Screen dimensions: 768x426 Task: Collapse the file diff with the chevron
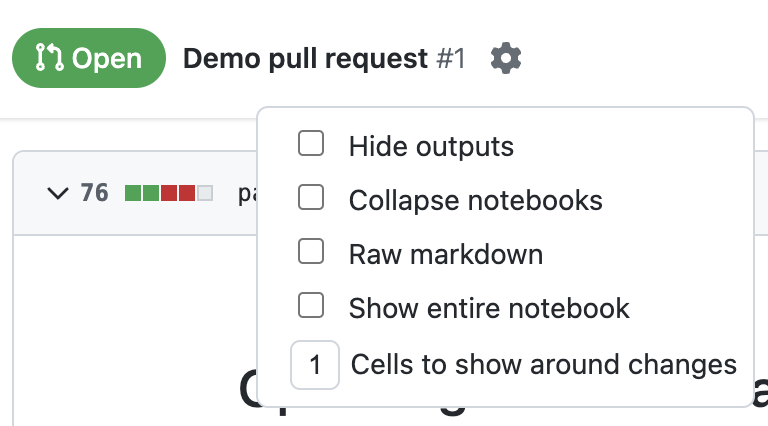coord(57,193)
